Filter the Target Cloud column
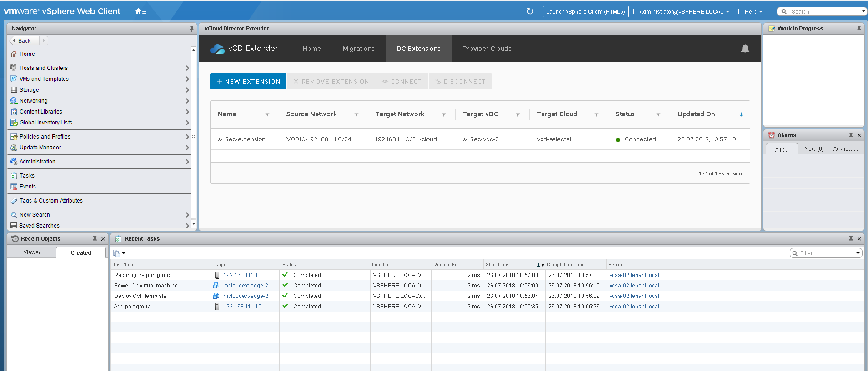This screenshot has height=371, width=868. 597,114
